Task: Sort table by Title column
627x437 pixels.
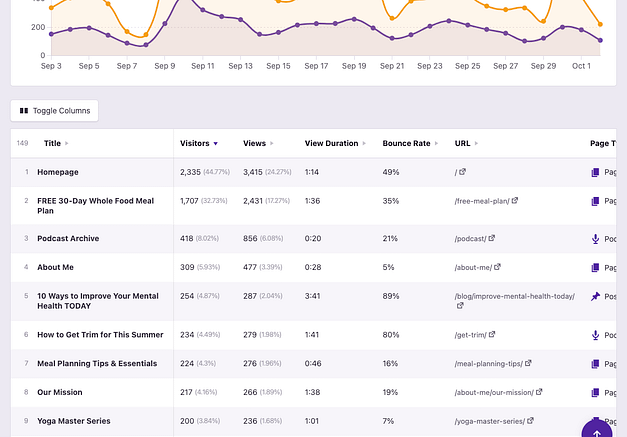Action: tap(55, 144)
